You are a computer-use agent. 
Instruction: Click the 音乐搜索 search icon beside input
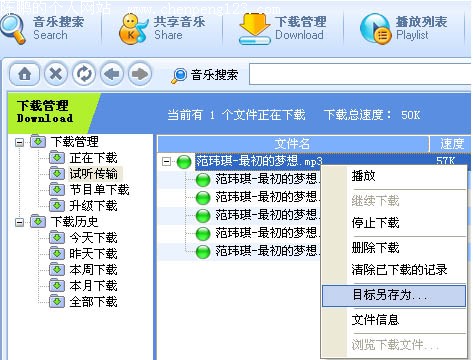pos(179,75)
